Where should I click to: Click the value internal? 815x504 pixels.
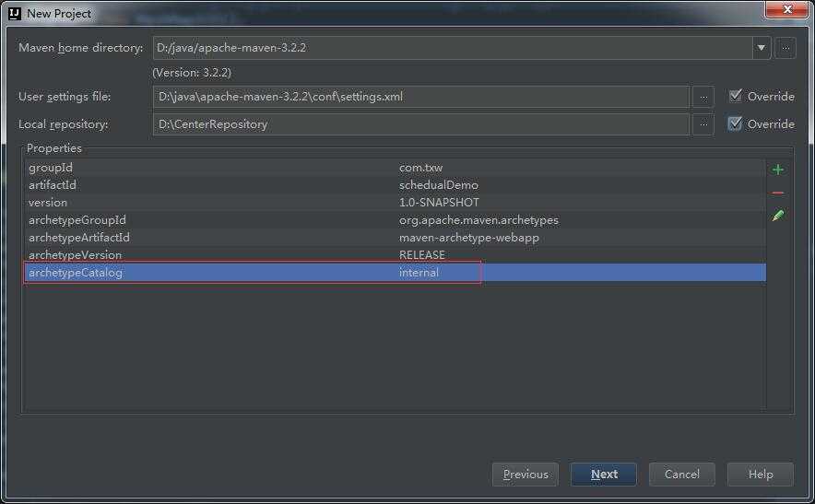point(419,272)
